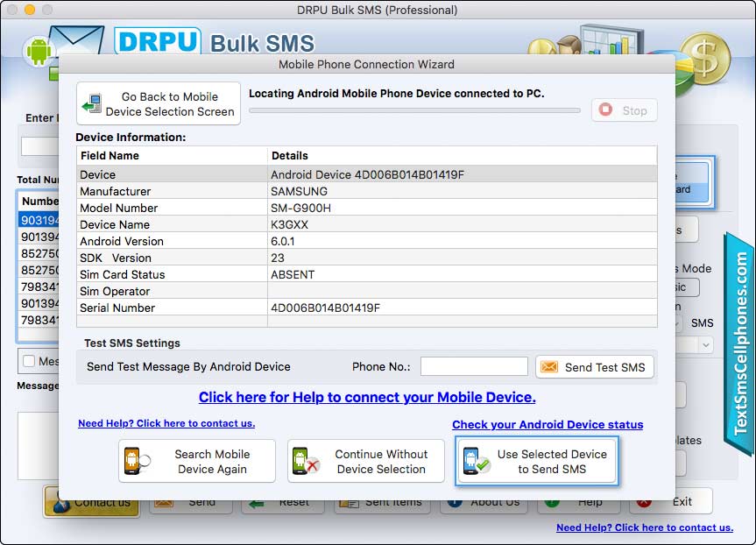Click the yellow minimize window button

[x=30, y=10]
